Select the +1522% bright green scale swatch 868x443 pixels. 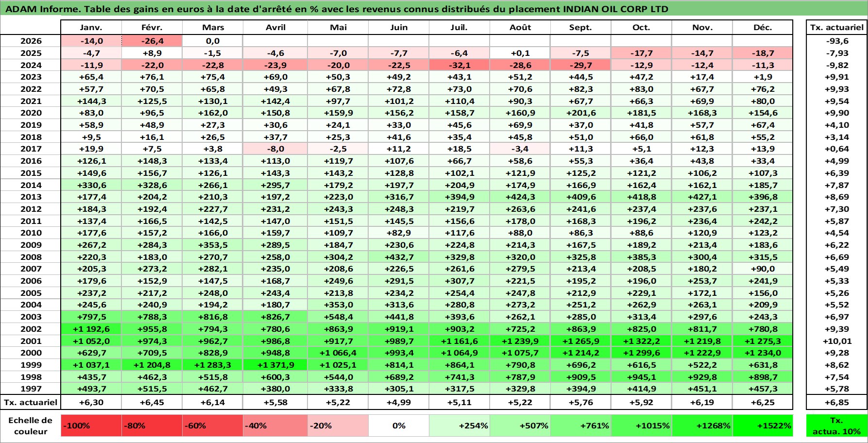pyautogui.click(x=763, y=426)
